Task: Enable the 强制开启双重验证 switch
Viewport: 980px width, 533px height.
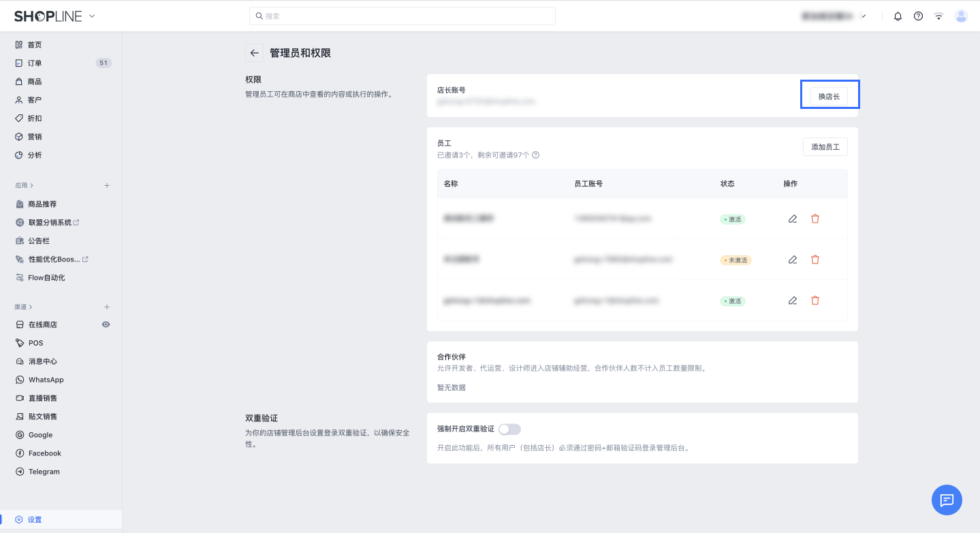Action: click(509, 430)
